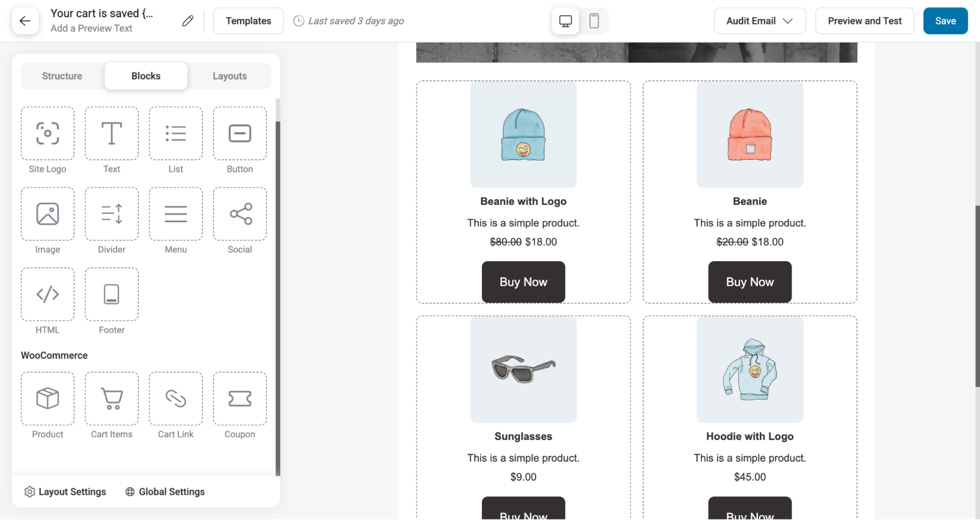Select the 'Hoodie with Logo' title

pos(750,436)
